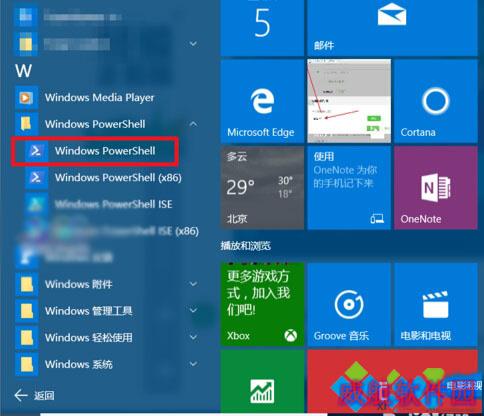The width and height of the screenshot is (484, 416).
Task: Launch the Xbox tile
Action: pyautogui.click(x=262, y=304)
